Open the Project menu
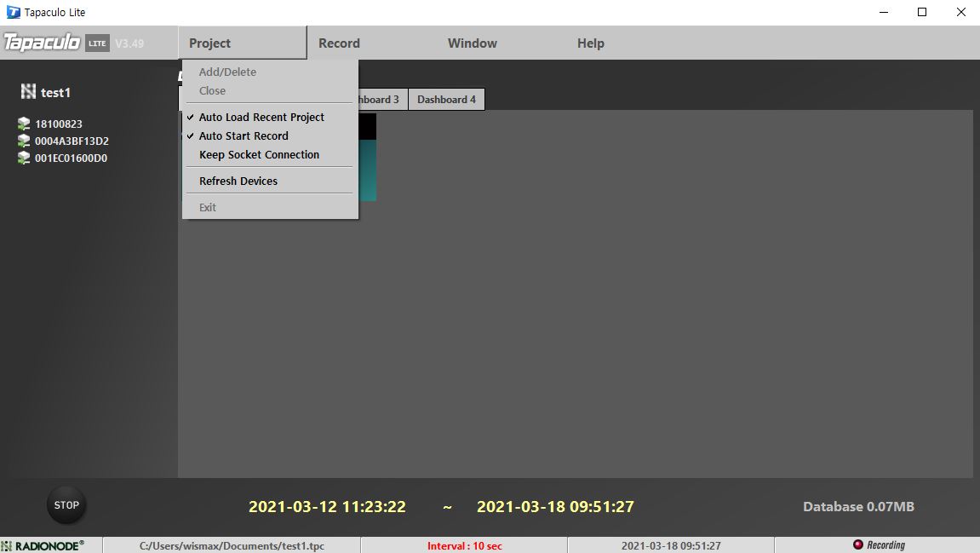The width and height of the screenshot is (980, 553). click(243, 43)
